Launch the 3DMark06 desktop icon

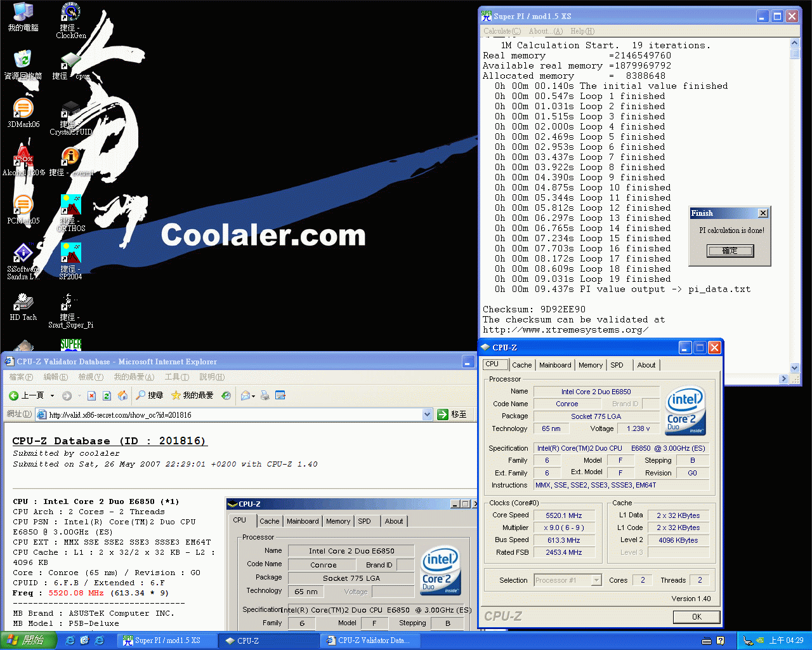click(23, 114)
